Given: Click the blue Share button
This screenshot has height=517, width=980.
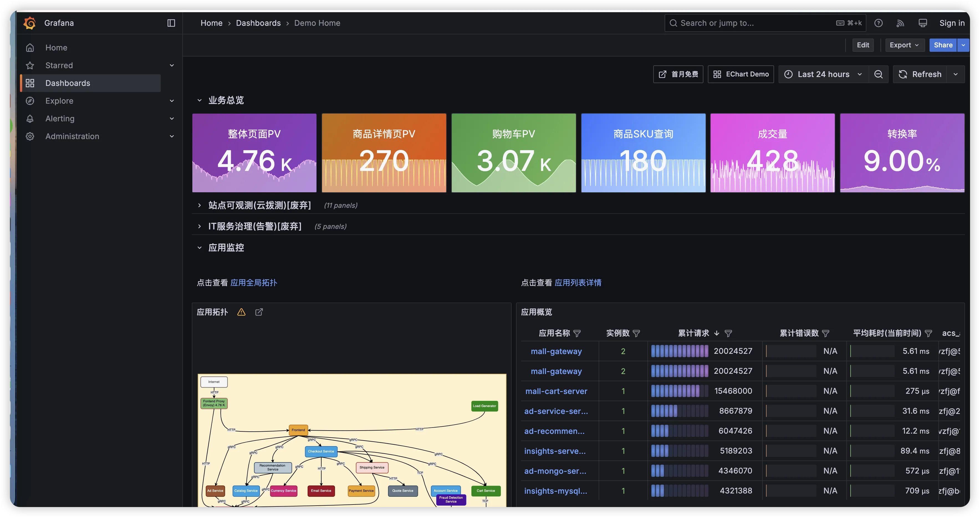Looking at the screenshot, I should [943, 45].
